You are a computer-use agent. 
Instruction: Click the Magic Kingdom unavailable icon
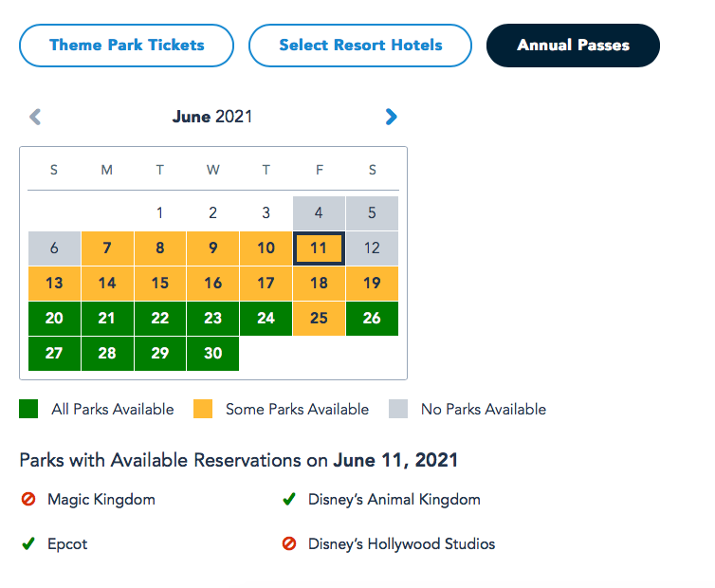click(x=28, y=499)
